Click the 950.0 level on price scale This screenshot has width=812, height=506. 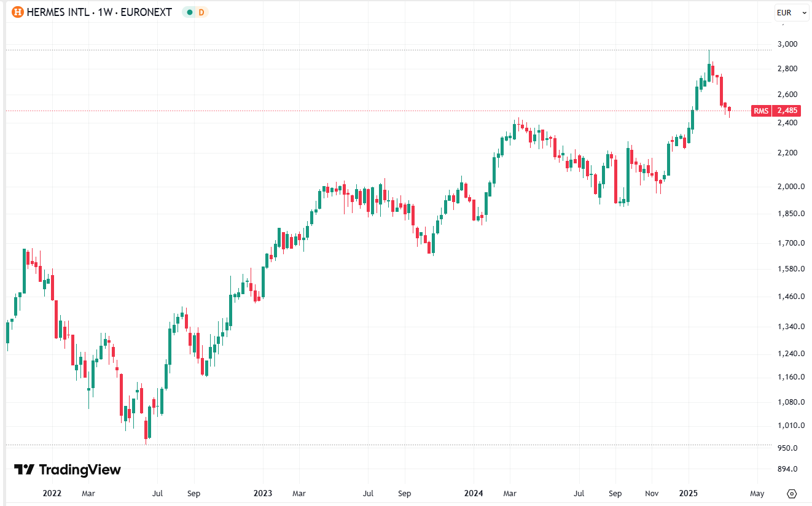click(x=787, y=448)
